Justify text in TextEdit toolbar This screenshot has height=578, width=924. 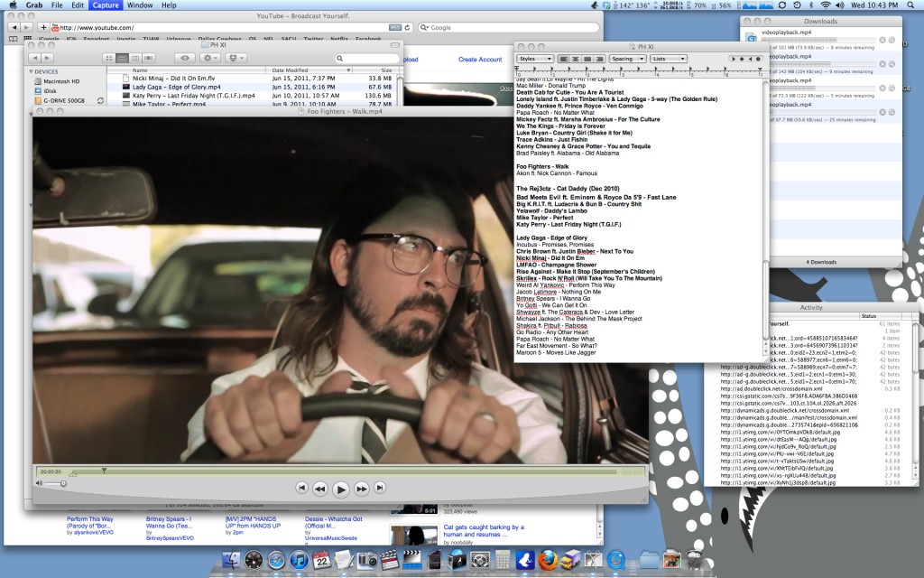[x=587, y=59]
